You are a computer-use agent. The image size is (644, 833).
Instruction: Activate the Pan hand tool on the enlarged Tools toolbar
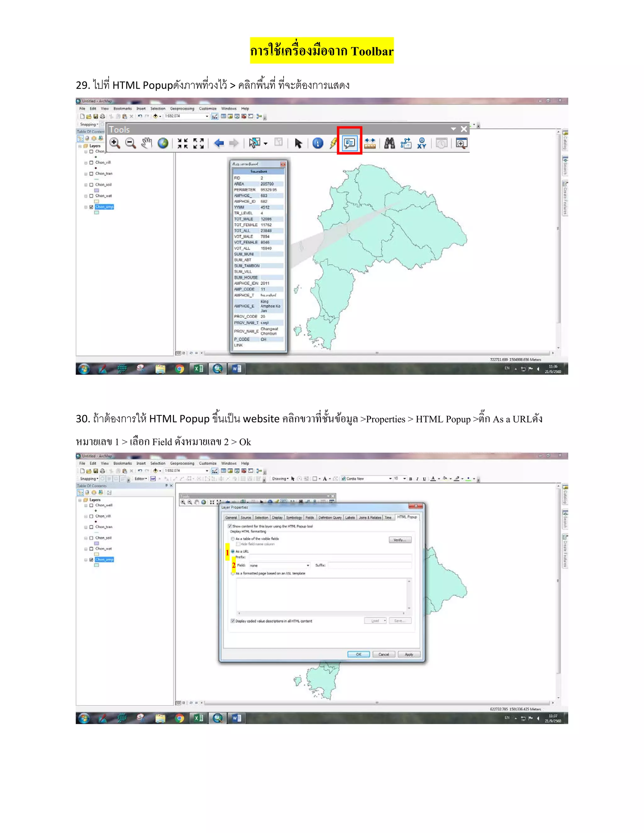pyautogui.click(x=147, y=143)
